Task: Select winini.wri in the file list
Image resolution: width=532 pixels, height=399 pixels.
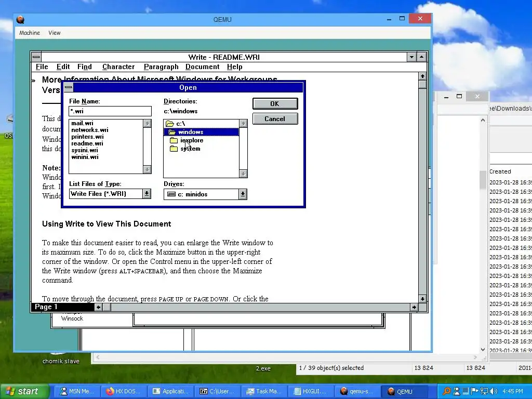Action: pyautogui.click(x=85, y=157)
